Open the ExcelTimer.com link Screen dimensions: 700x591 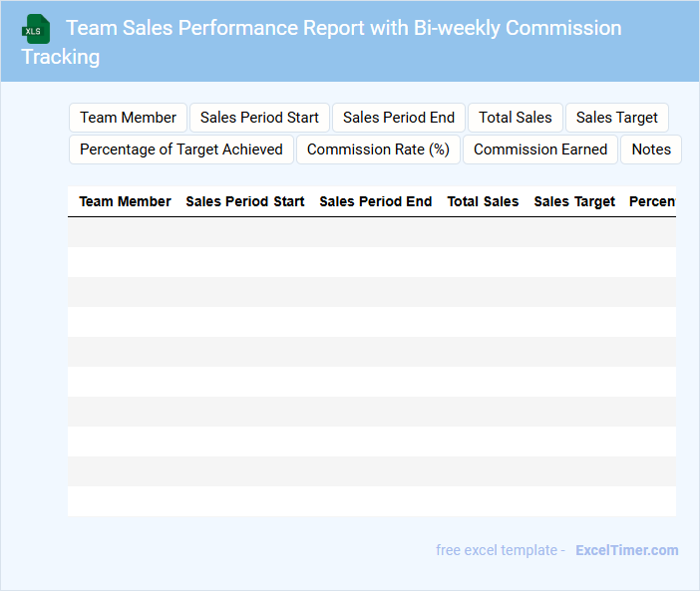point(626,550)
